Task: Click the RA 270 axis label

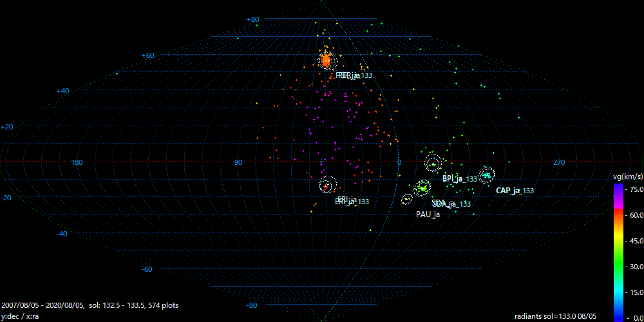Action: [559, 162]
